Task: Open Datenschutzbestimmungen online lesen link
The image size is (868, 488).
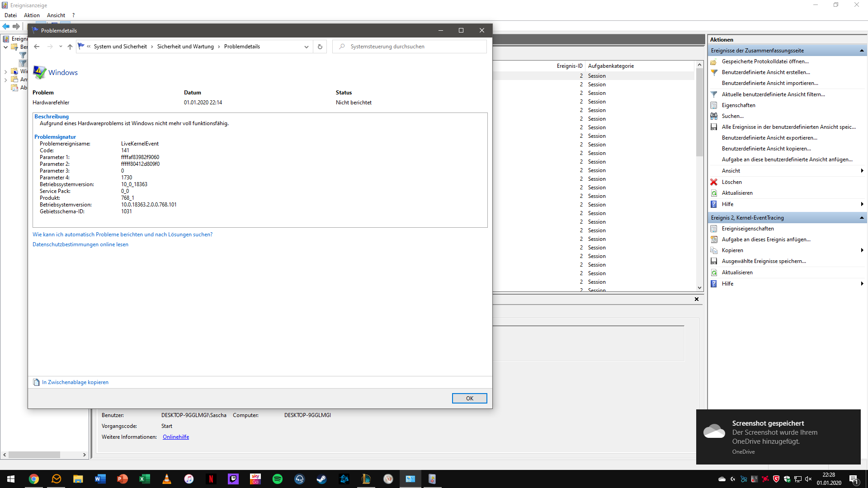Action: click(80, 244)
